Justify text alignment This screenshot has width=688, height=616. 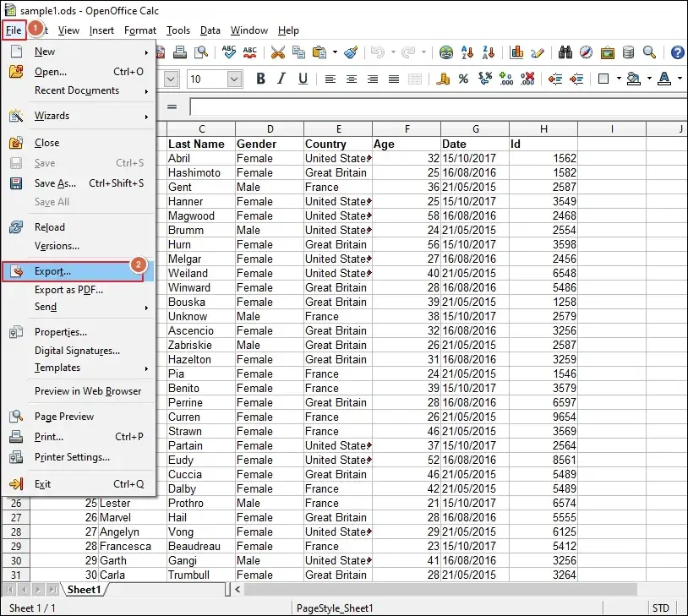394,79
